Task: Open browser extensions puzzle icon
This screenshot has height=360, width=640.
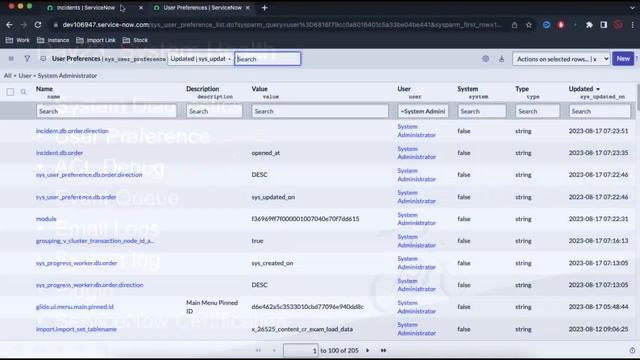Action: tap(589, 25)
